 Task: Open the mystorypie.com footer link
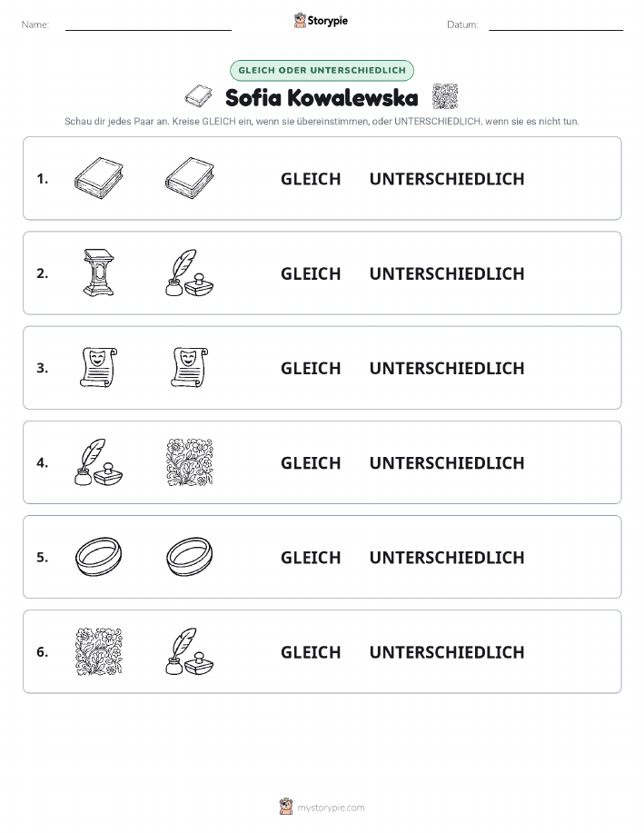pos(322,807)
